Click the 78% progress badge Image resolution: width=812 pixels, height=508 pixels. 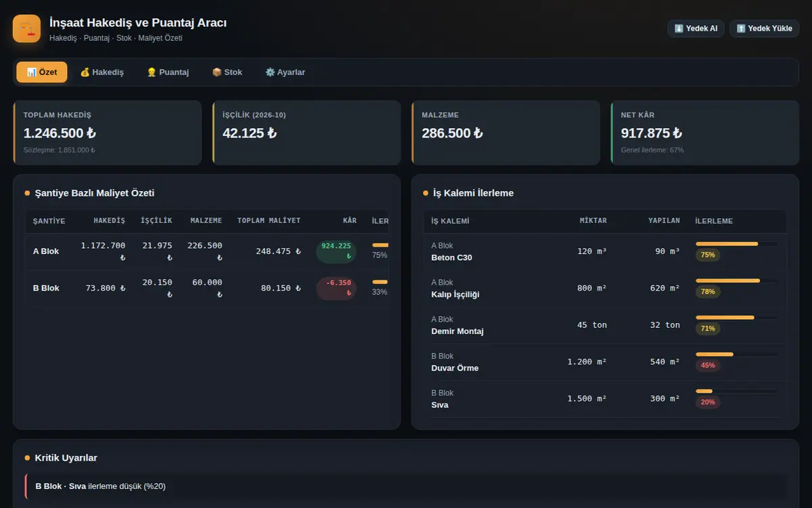[x=708, y=292]
